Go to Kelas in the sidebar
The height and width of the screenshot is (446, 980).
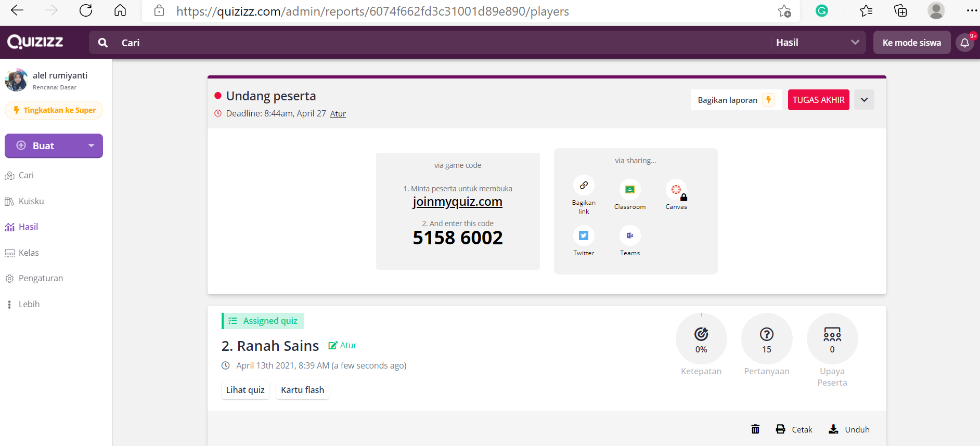(x=29, y=253)
